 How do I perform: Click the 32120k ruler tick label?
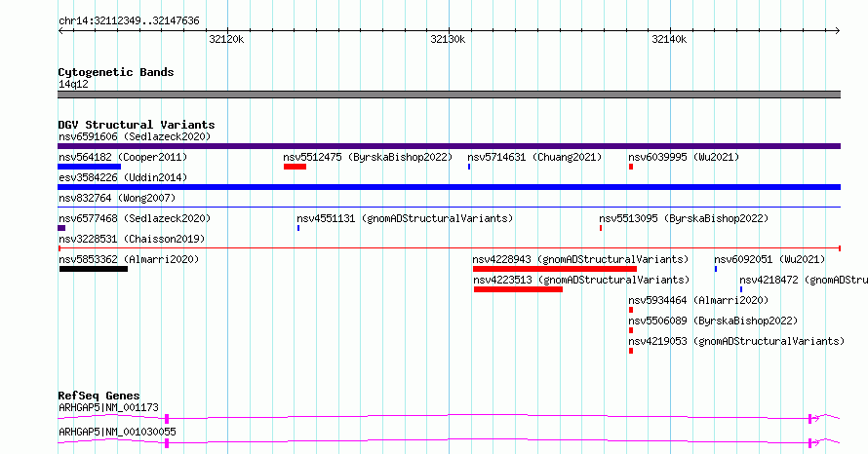[226, 39]
